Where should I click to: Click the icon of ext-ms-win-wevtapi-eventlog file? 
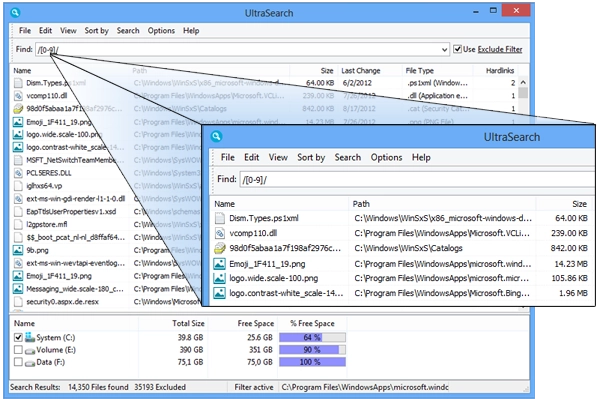pyautogui.click(x=18, y=263)
